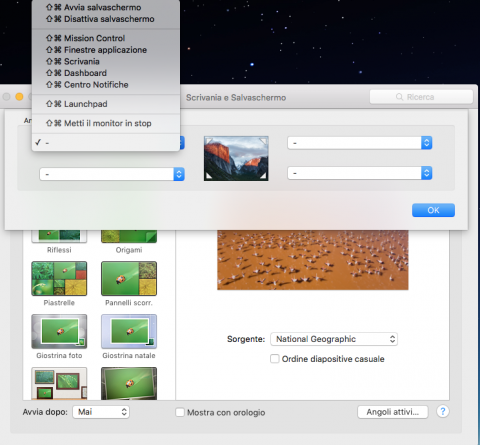Choose Disattiva salvaschermo option
Screen dimensions: 480x445
click(106, 19)
